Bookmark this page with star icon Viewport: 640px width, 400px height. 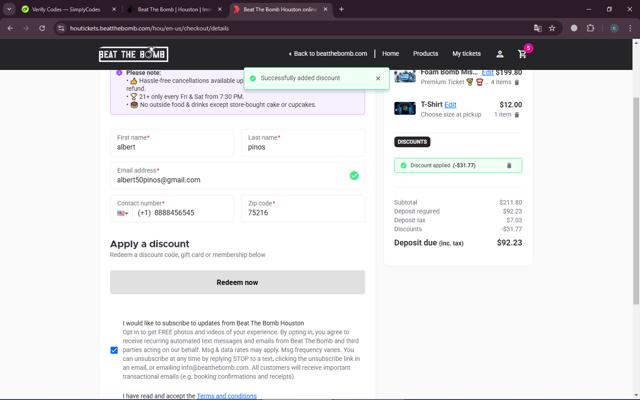(x=552, y=28)
